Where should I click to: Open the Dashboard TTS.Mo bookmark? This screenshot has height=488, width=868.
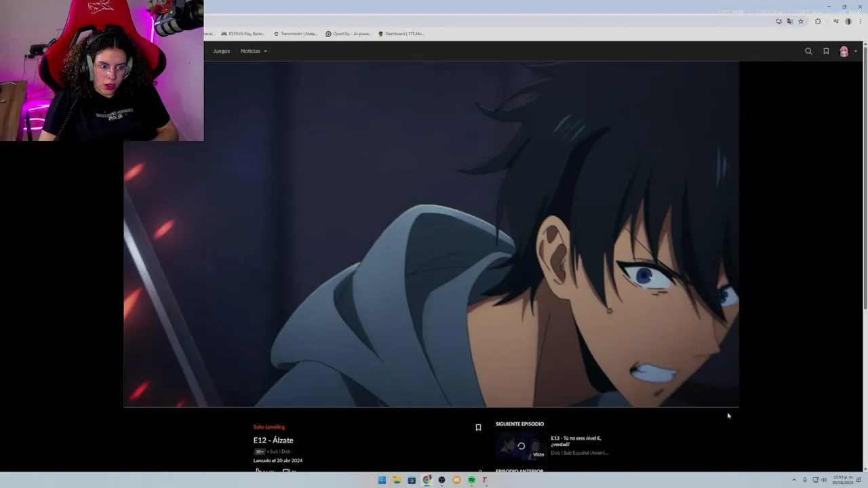pyautogui.click(x=401, y=34)
